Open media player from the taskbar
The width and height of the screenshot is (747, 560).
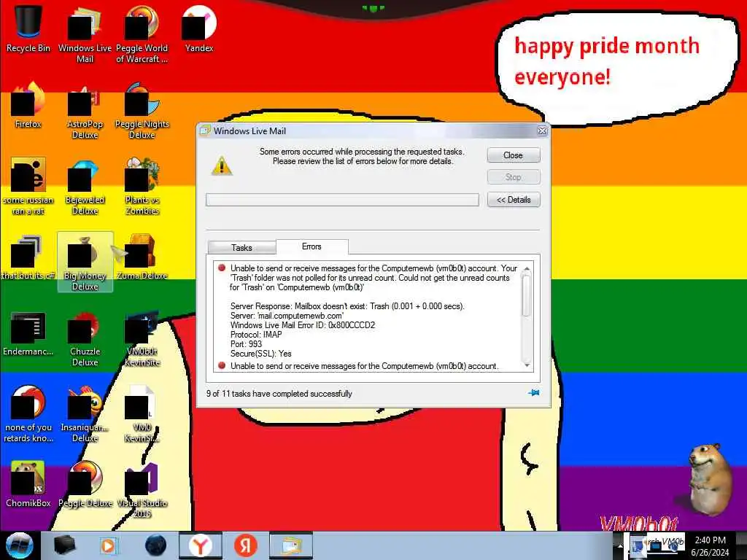pos(109,545)
